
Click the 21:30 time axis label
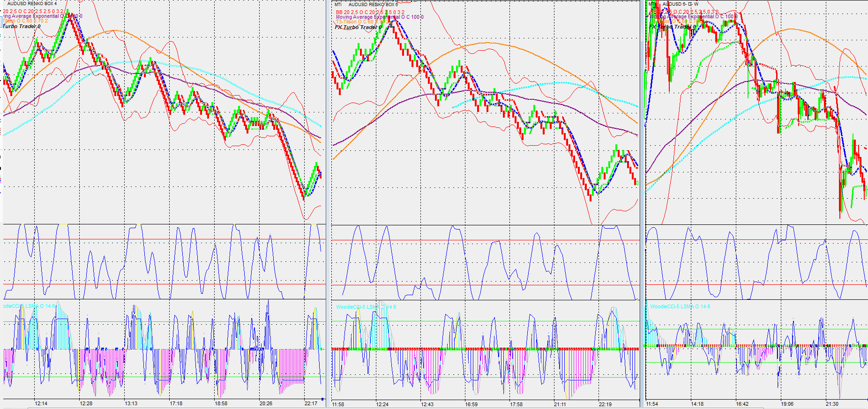(x=832, y=404)
